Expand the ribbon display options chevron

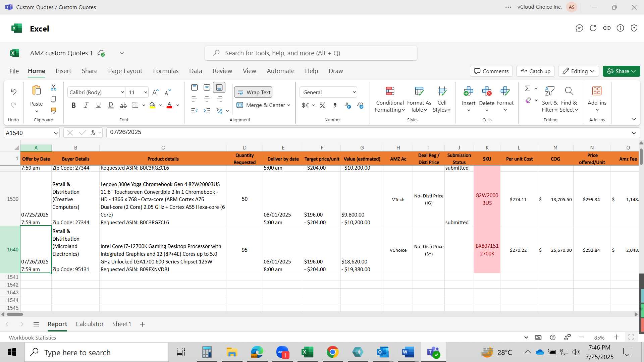point(634,119)
